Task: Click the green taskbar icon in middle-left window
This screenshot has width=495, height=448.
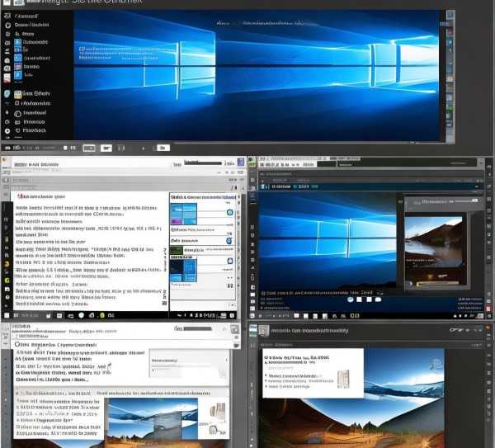Action: (102, 315)
